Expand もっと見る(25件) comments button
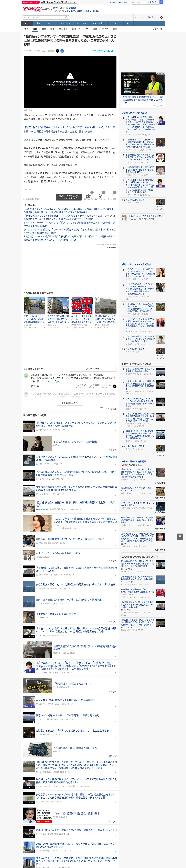 70,402
